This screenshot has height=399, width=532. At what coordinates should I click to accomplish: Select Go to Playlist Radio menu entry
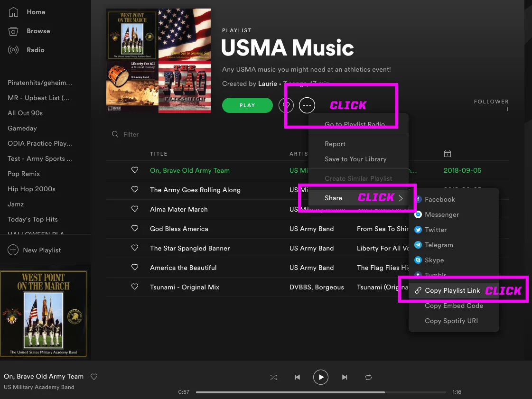point(355,124)
